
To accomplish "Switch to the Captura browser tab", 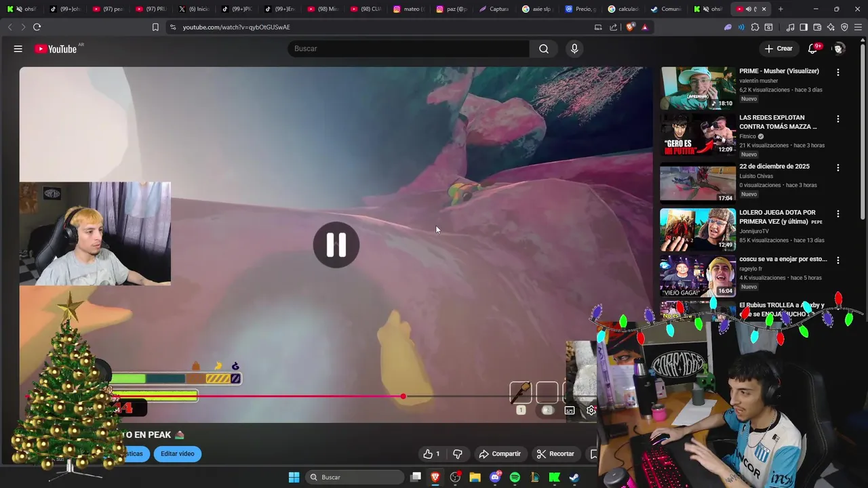I will click(x=494, y=9).
